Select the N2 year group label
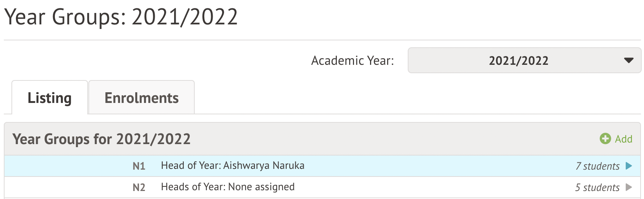644x199 pixels. pyautogui.click(x=139, y=188)
